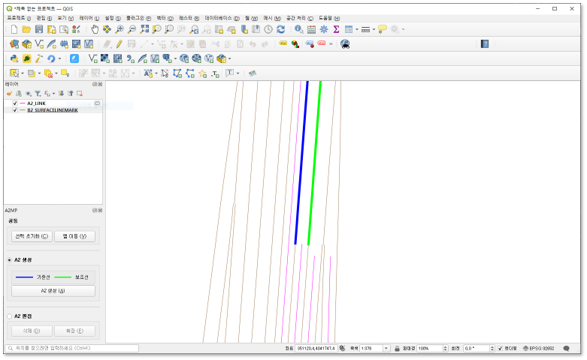Open the Python console icon
This screenshot has height=360, width=587.
coord(14,59)
